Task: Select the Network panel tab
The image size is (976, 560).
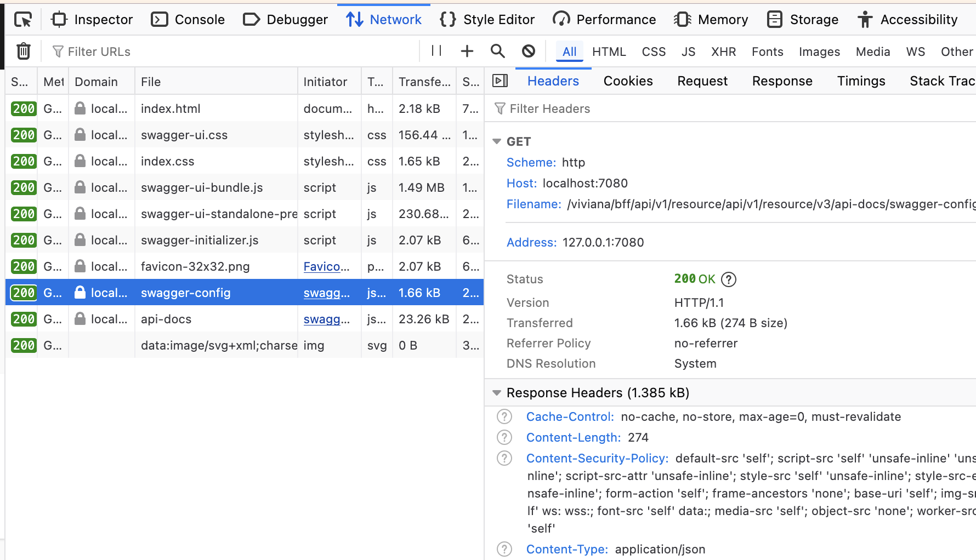Action: (x=384, y=20)
